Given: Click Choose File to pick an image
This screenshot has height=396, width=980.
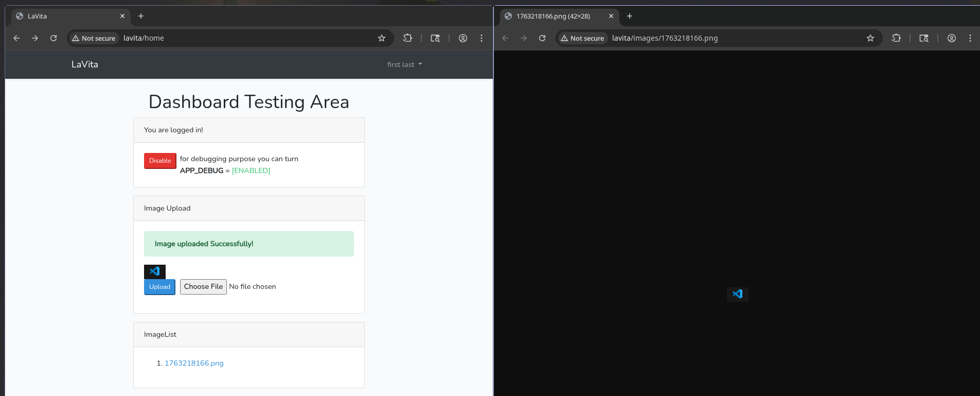Looking at the screenshot, I should point(203,287).
